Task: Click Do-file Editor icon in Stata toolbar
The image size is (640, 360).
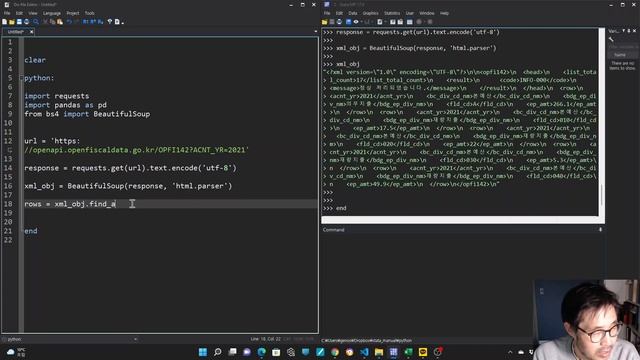Action: click(380, 22)
